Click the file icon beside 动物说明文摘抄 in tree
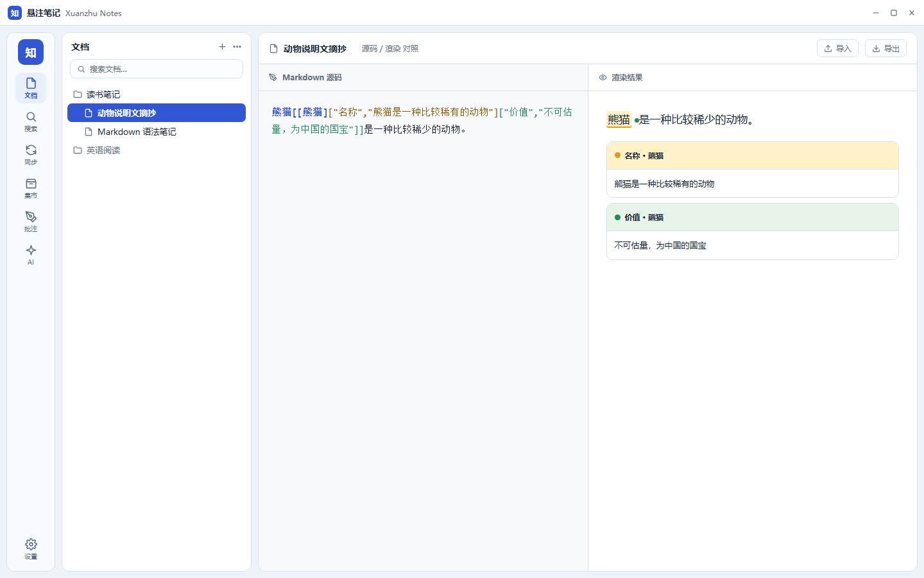 89,113
